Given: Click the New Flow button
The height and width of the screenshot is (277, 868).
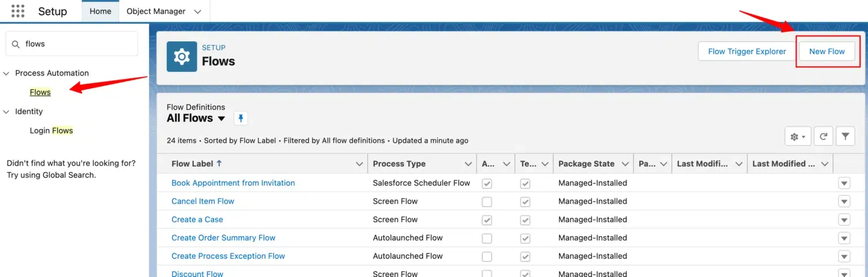Looking at the screenshot, I should pos(827,51).
